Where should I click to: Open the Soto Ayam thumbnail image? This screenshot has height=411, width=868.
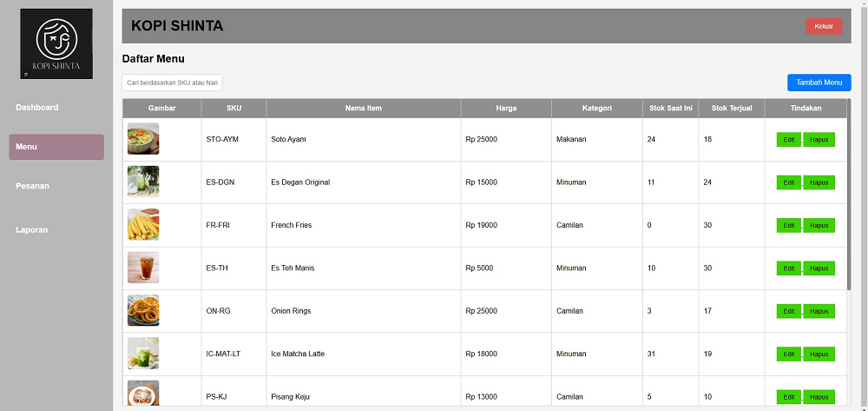pyautogui.click(x=143, y=138)
